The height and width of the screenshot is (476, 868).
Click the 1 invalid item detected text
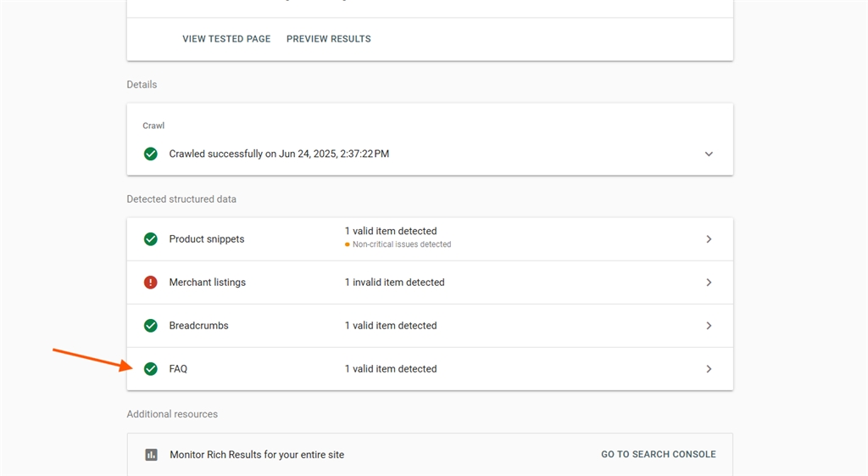pos(395,282)
